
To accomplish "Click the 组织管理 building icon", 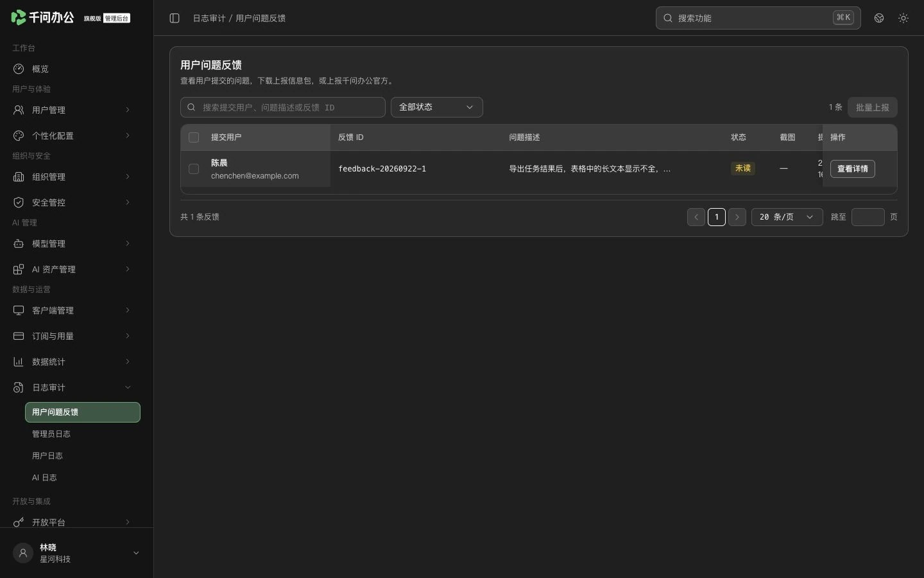I will pos(19,177).
